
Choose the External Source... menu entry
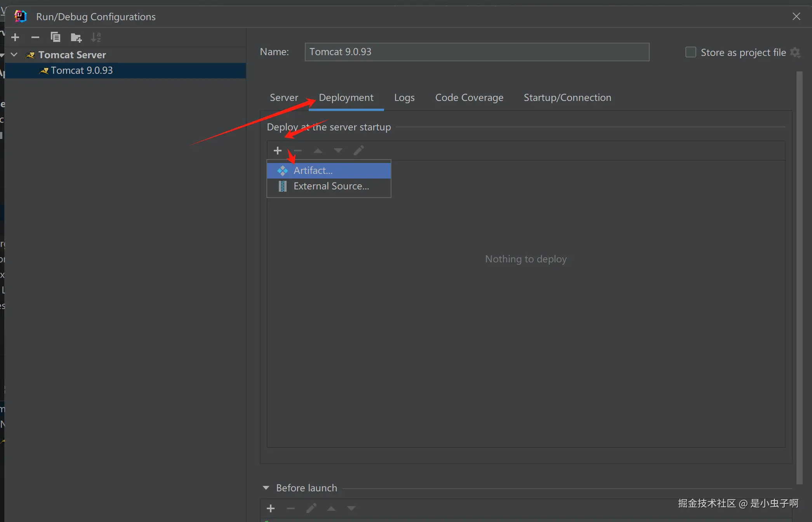point(331,186)
